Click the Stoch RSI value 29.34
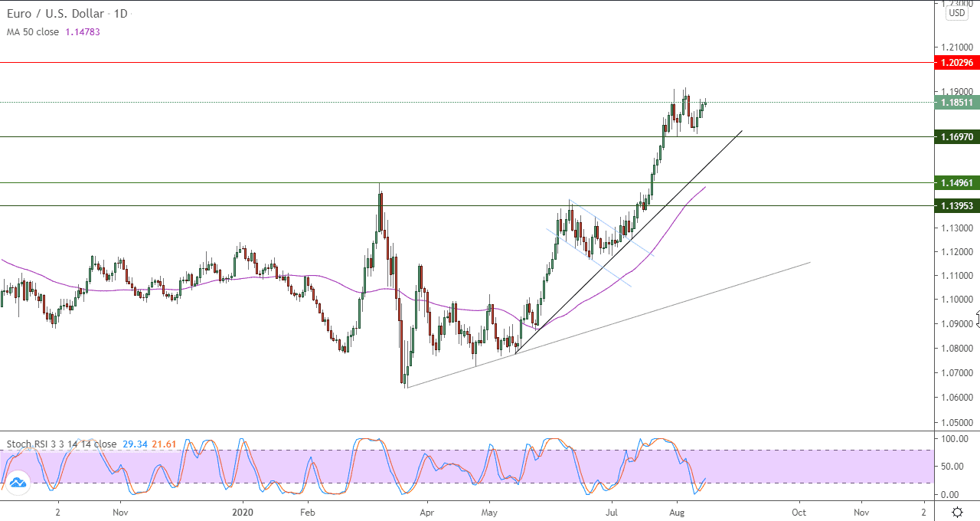 pyautogui.click(x=135, y=444)
